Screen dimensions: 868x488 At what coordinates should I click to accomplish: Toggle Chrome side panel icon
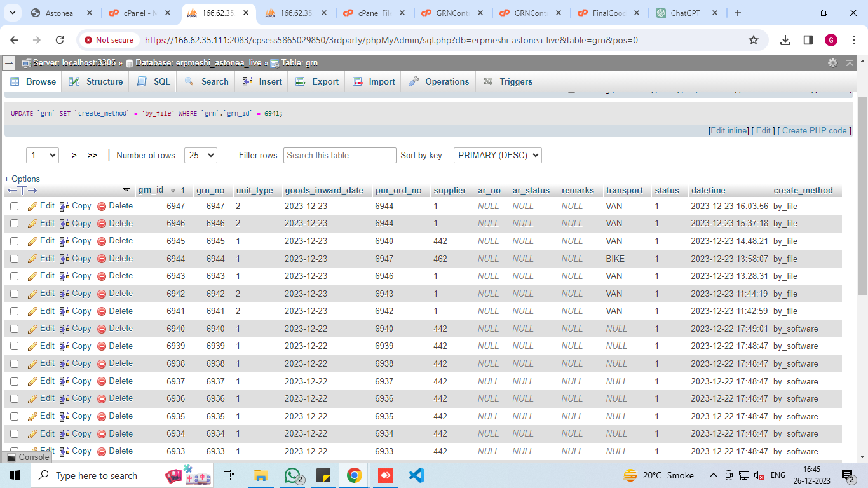pos(808,40)
